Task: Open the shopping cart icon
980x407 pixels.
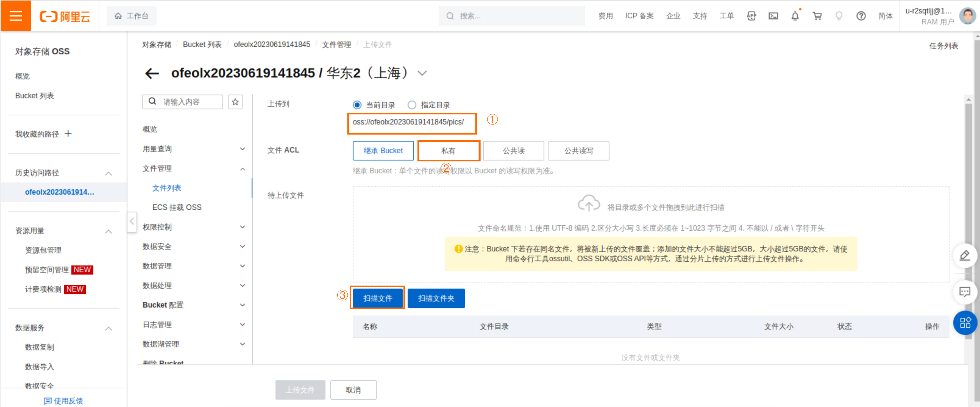Action: (817, 16)
